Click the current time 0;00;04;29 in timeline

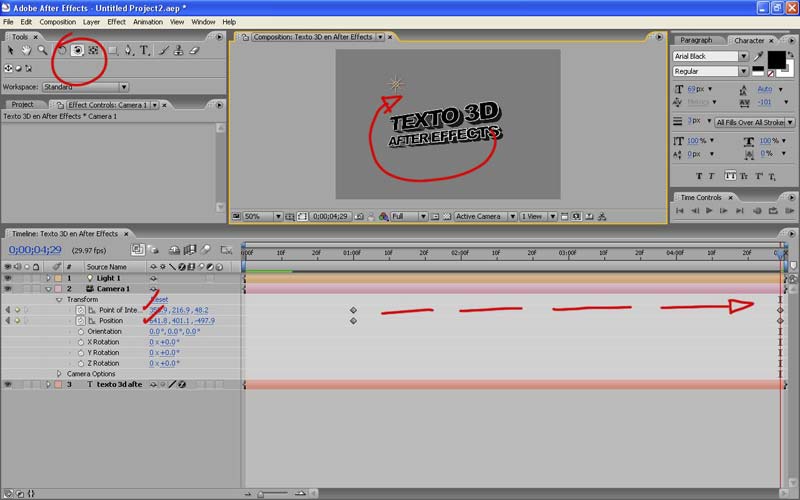(x=35, y=250)
